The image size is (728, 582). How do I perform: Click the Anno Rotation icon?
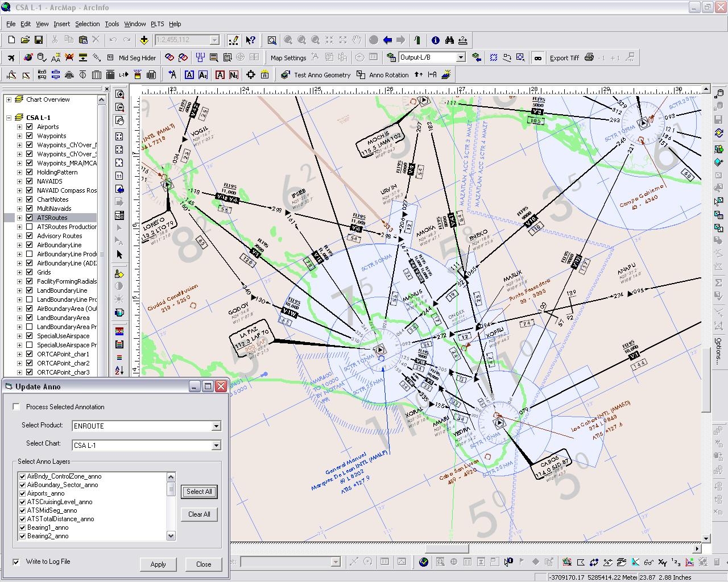(361, 74)
